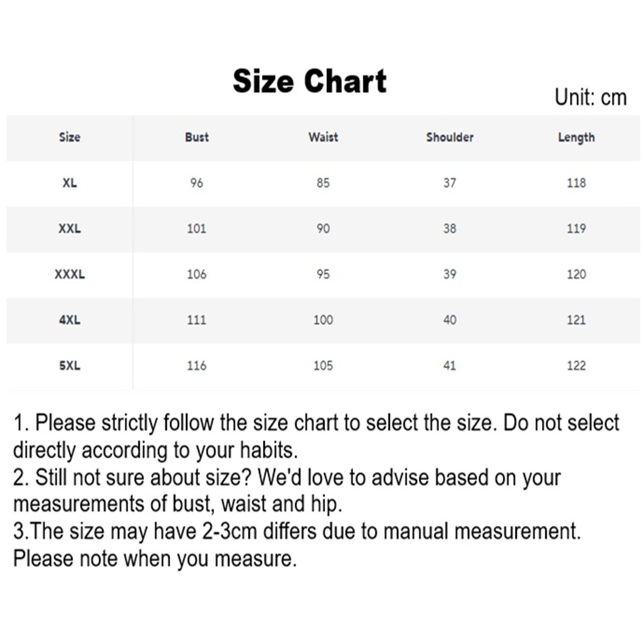
Task: Click the XXXL size row label
Action: click(69, 274)
